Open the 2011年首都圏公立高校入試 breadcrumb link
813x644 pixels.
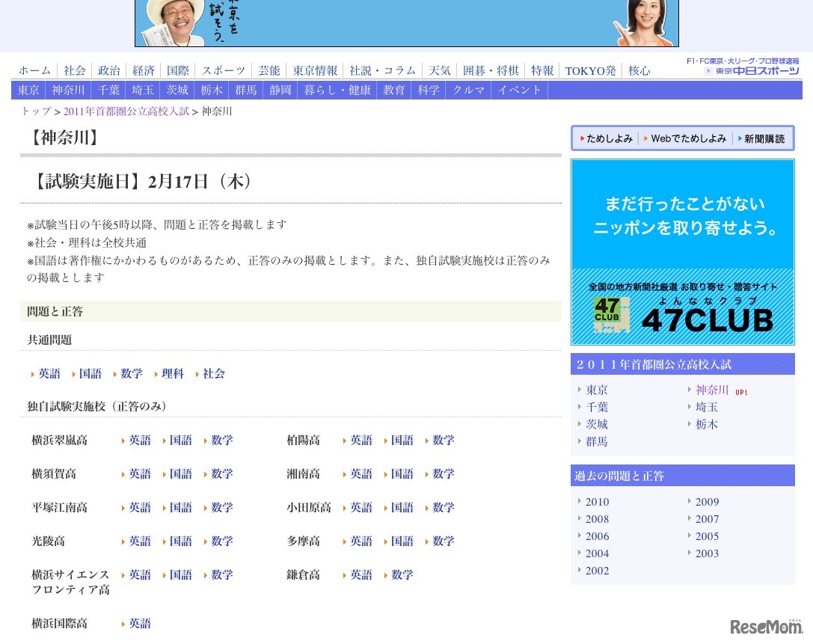(x=126, y=111)
